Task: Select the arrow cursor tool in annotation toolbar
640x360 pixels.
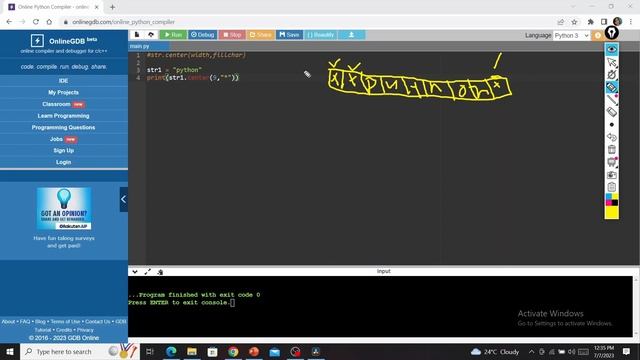Action: [x=611, y=62]
